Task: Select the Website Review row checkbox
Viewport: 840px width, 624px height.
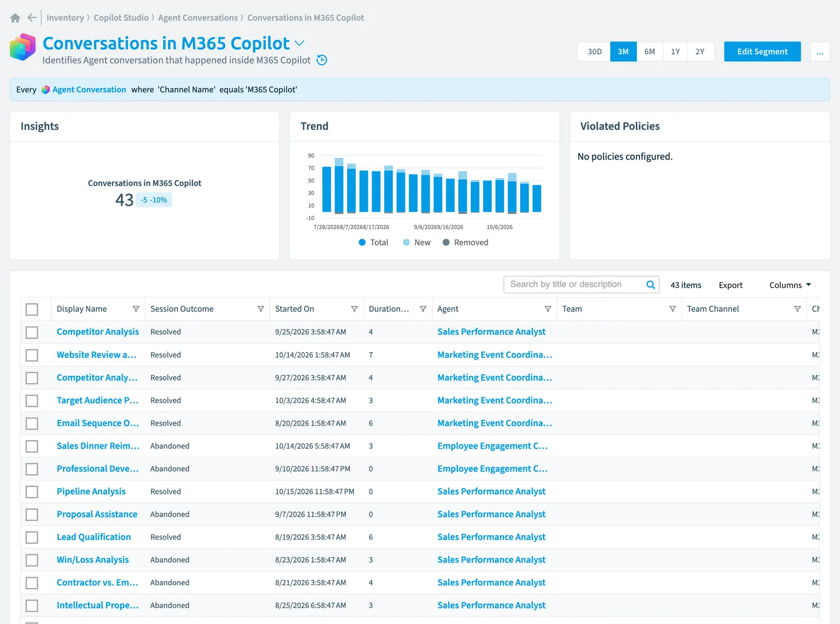Action: pos(32,355)
